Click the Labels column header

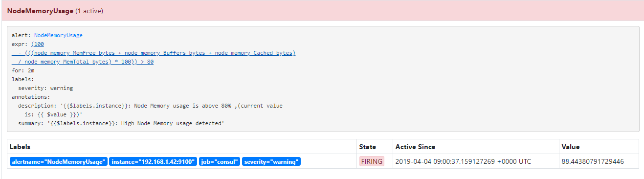pos(20,147)
